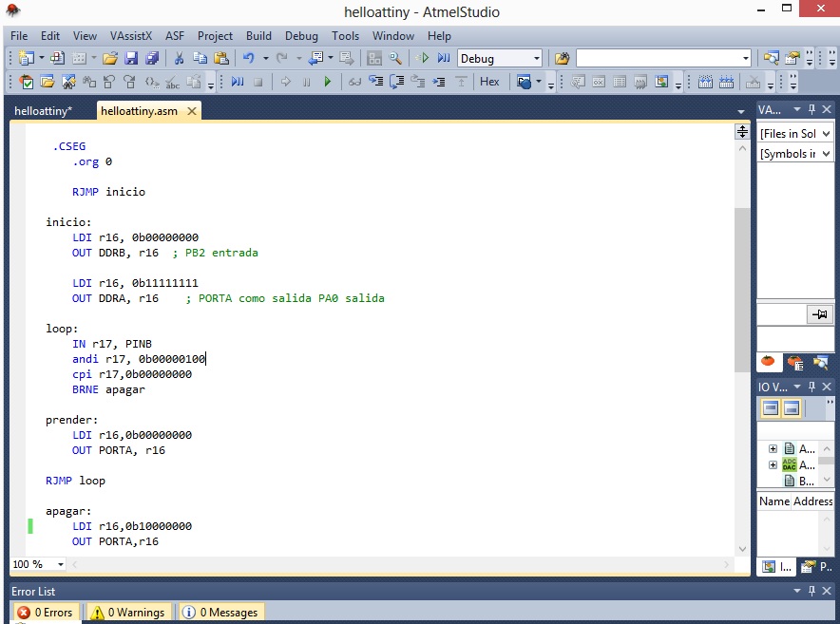Viewport: 840px width, 624px height.
Task: Click the Copy icon
Action: click(200, 58)
